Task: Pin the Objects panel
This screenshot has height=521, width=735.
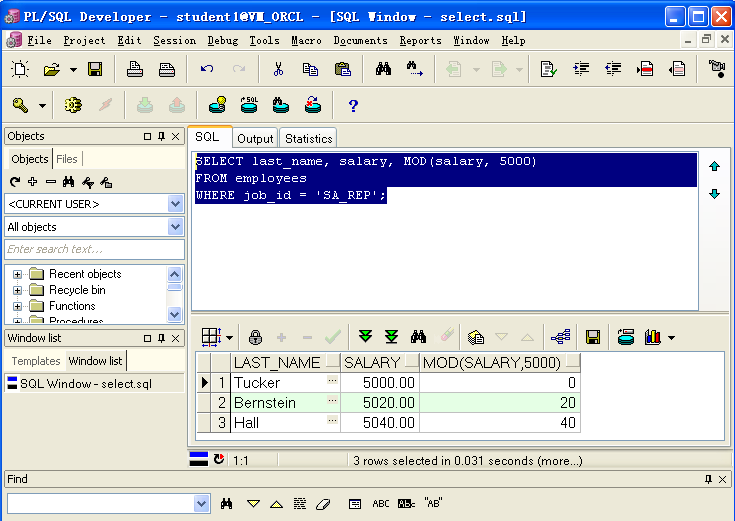Action: pos(161,136)
